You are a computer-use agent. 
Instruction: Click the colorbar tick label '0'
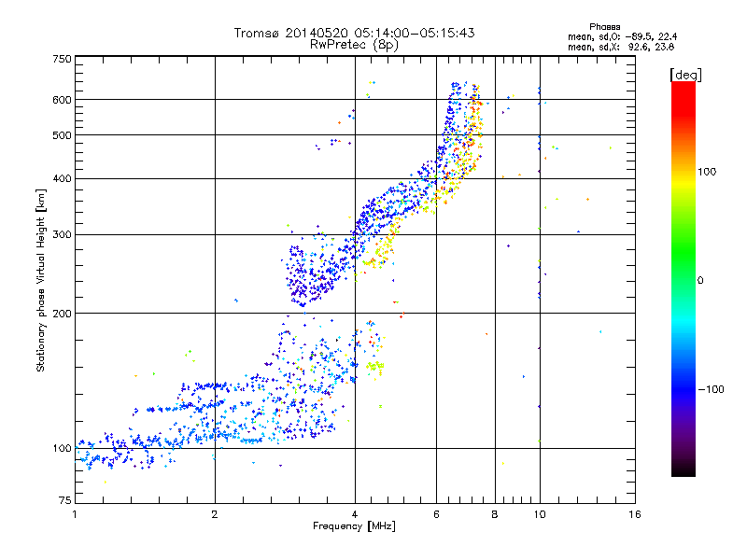pyautogui.click(x=700, y=281)
